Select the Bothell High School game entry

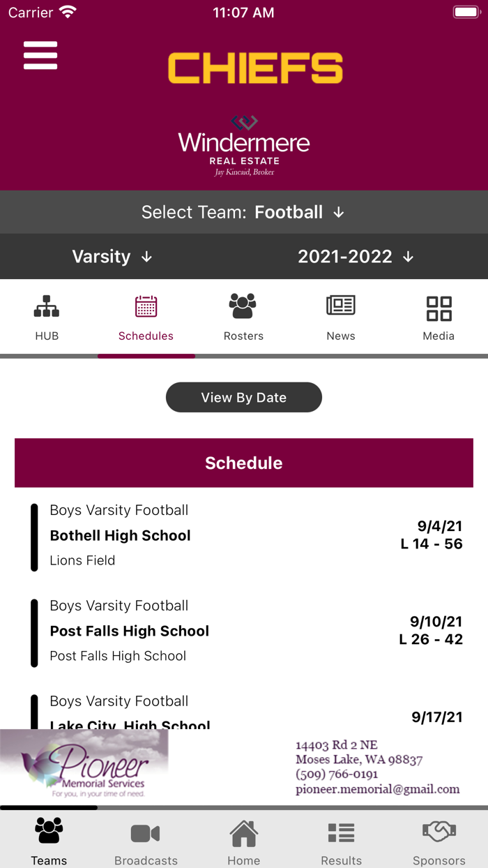point(243,536)
